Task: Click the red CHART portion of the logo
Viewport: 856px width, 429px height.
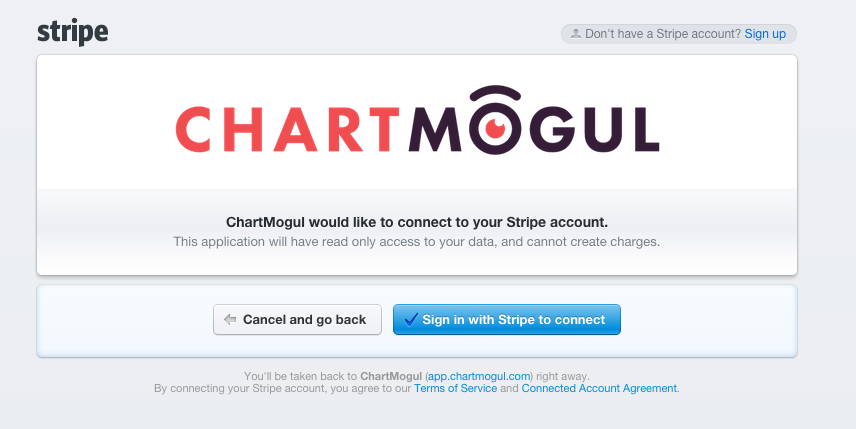Action: tap(288, 129)
